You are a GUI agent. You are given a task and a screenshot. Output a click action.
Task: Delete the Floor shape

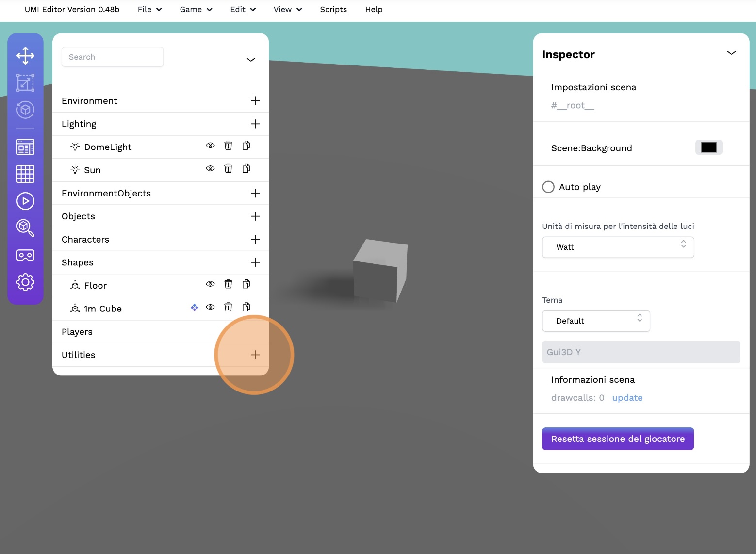pos(228,284)
